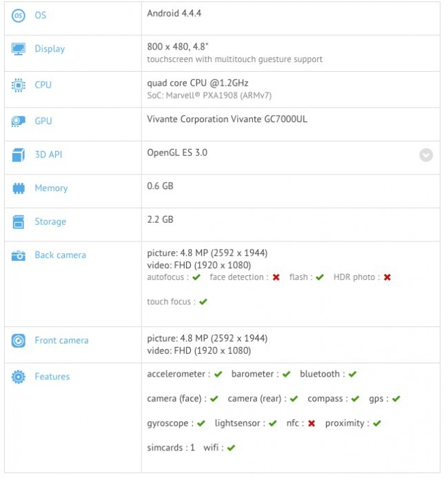Select the Storage row label
This screenshot has height=478, width=448.
50,222
